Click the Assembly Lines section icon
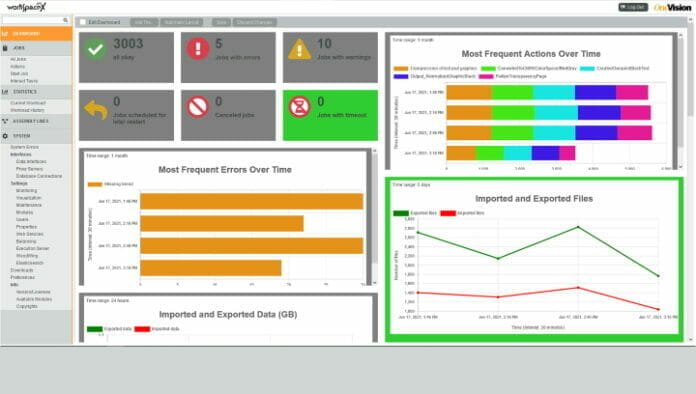 (5, 121)
